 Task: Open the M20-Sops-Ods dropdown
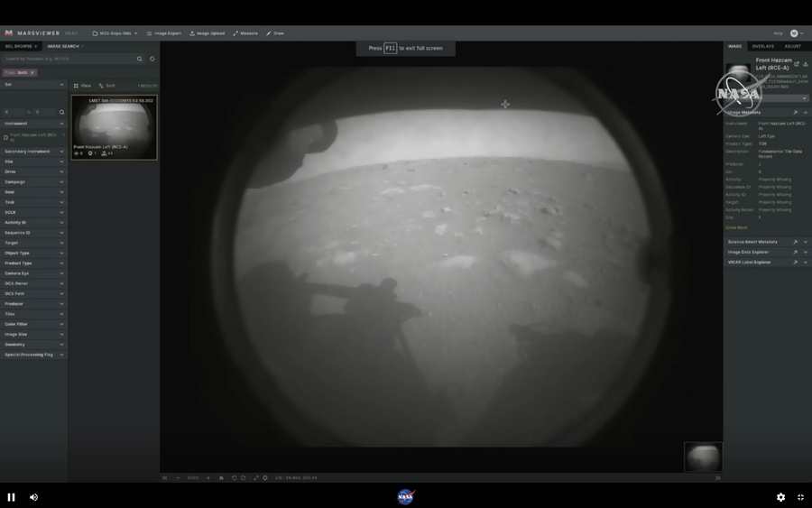(115, 33)
